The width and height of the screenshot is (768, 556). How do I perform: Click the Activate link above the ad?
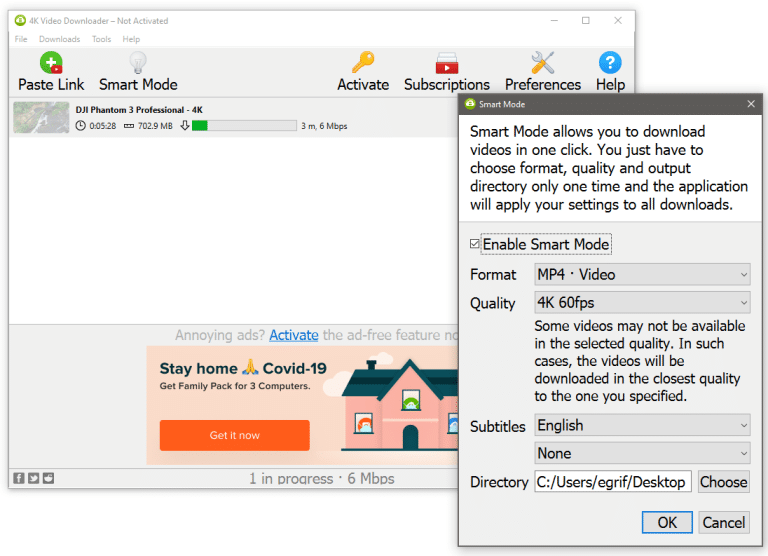[294, 336]
